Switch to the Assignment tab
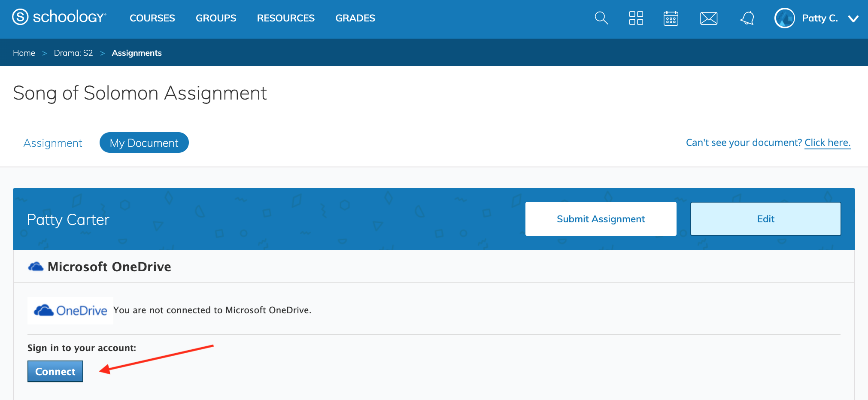 [53, 143]
